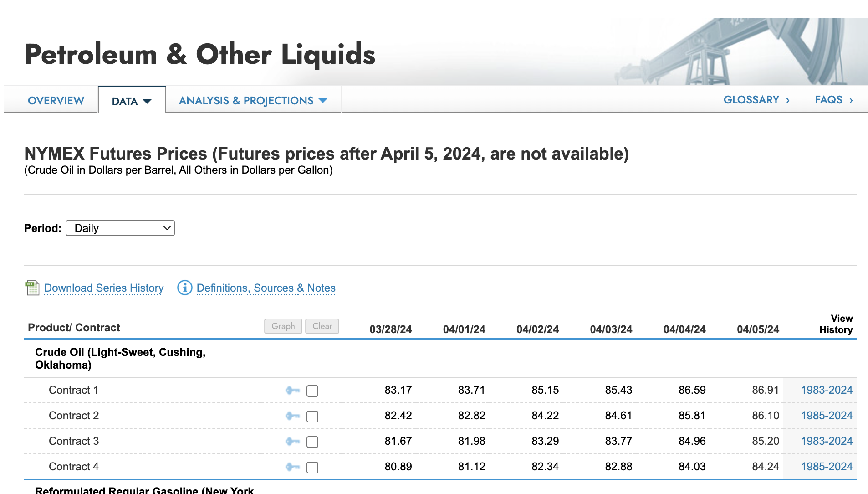This screenshot has height=494, width=868.
Task: Enable the Contract 2 graph checkbox
Action: (x=312, y=417)
